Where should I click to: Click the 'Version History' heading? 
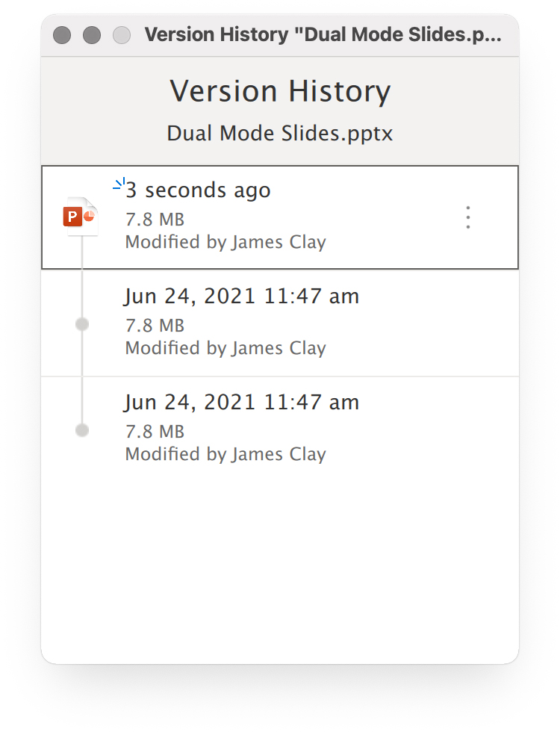point(280,91)
